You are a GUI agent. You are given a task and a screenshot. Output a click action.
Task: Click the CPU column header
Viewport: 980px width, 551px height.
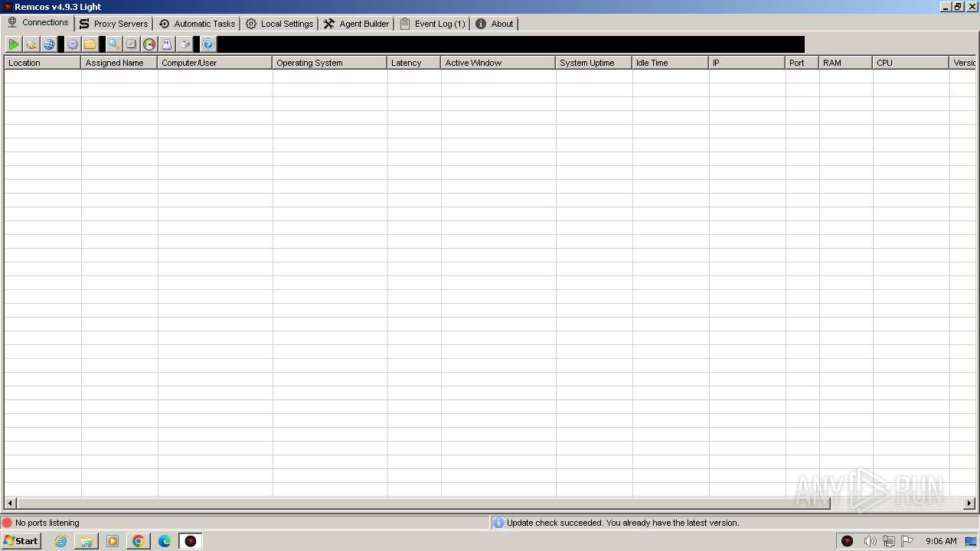point(910,63)
